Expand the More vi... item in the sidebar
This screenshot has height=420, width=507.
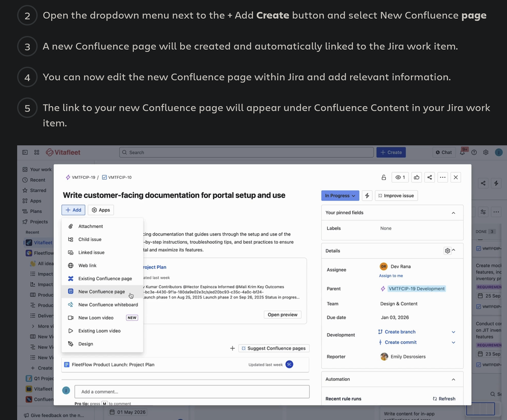pos(42,326)
